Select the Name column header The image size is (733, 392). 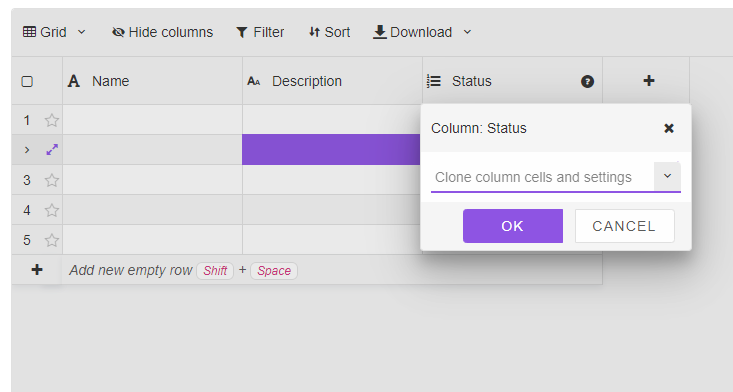click(x=152, y=81)
